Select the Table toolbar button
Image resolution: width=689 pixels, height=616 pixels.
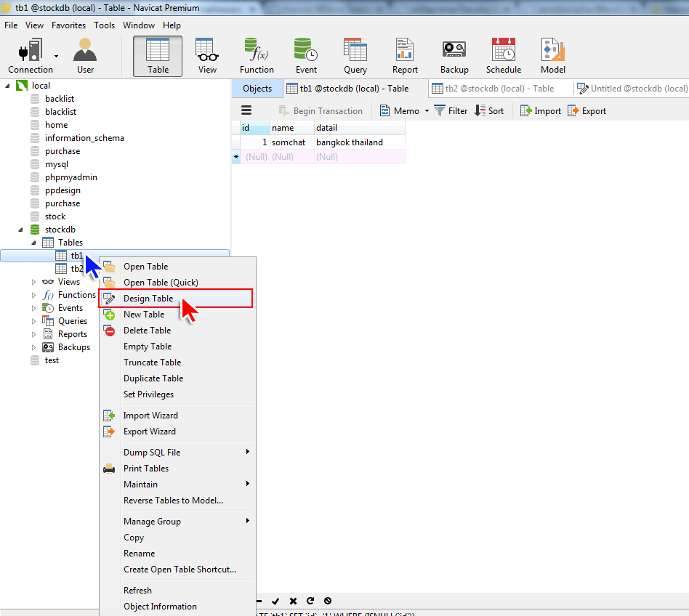[158, 56]
